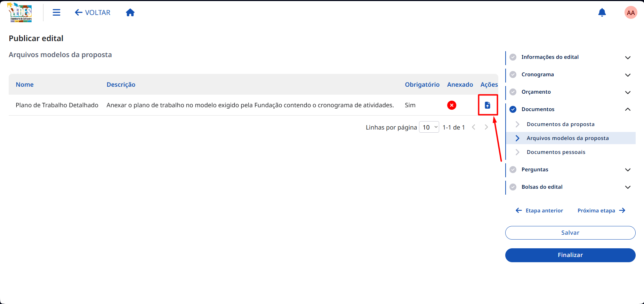Viewport: 644px width, 304px height.
Task: Open the notifications bell
Action: coord(602,13)
